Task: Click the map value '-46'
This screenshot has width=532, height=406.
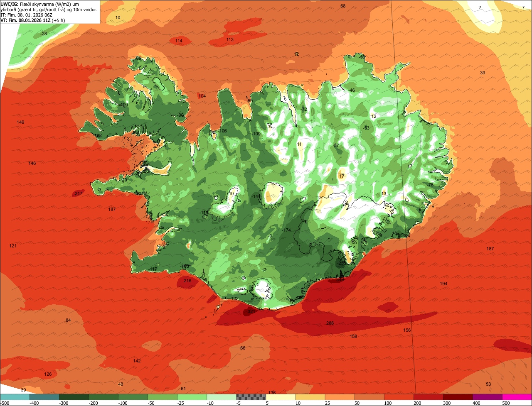Action: (x=352, y=90)
